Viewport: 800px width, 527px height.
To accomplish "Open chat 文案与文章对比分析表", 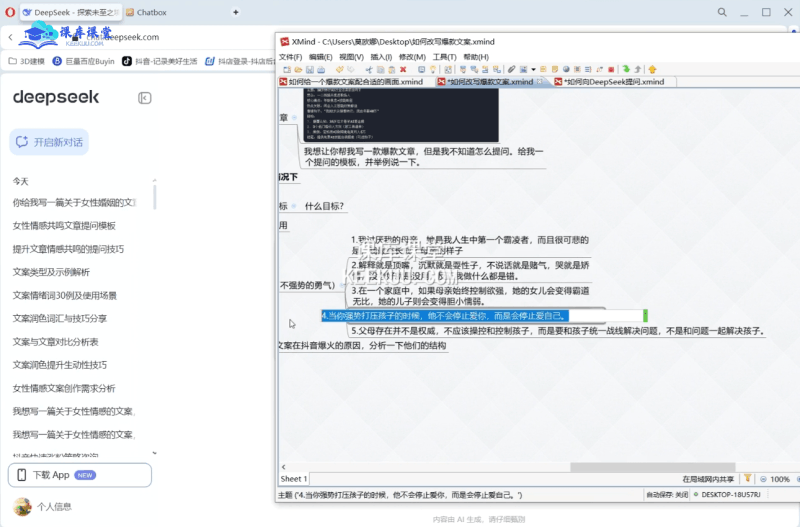I will 56,342.
